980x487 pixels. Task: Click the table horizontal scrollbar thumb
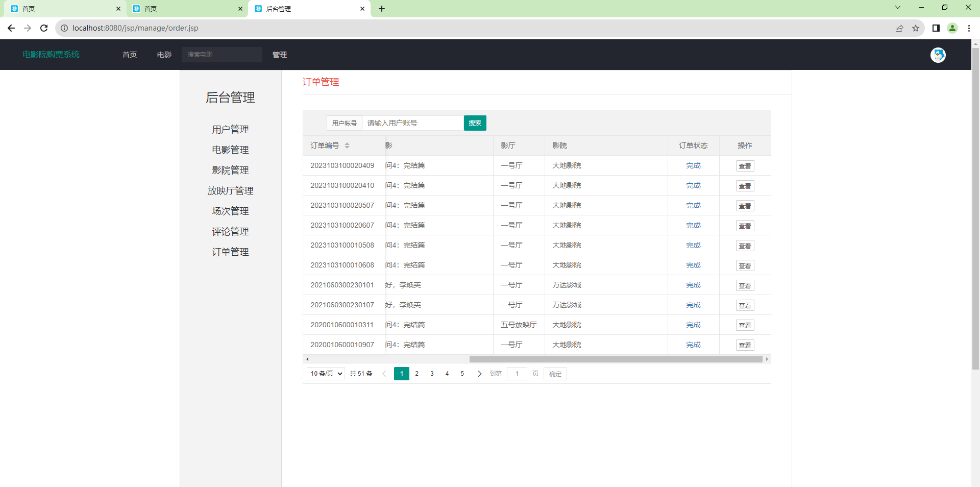click(616, 359)
